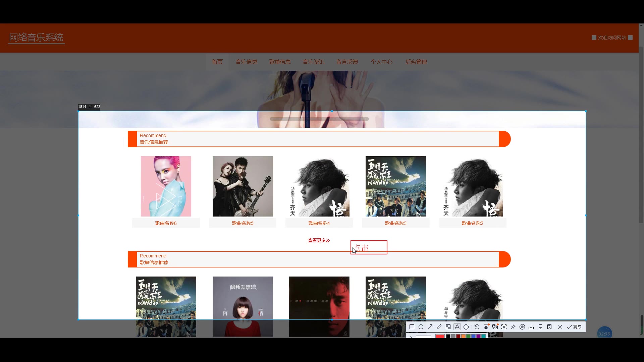Choose the green color swatch
Screen dimensions: 644x362
[468, 336]
